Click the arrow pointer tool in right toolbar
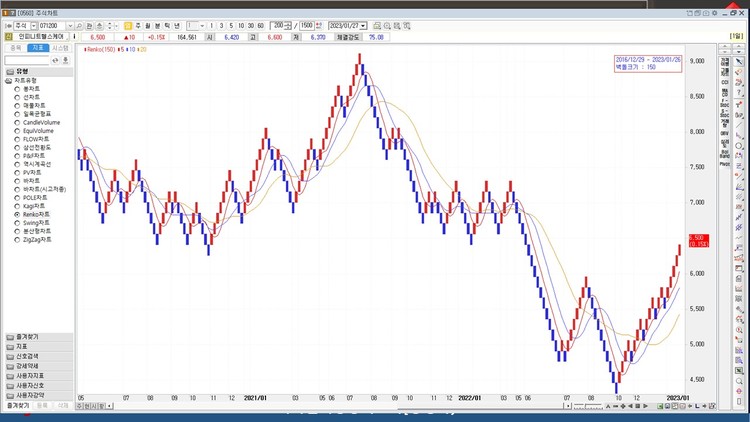Screen dimensions: 750x422 (x=739, y=60)
